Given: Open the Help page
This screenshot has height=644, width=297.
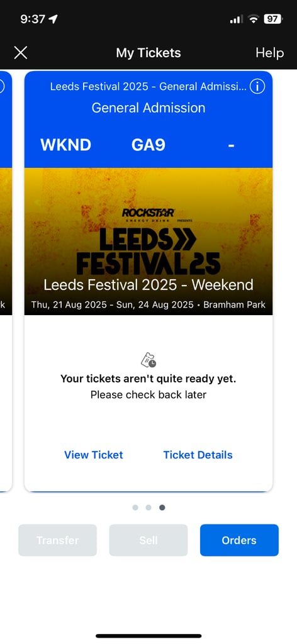Looking at the screenshot, I should click(x=269, y=53).
